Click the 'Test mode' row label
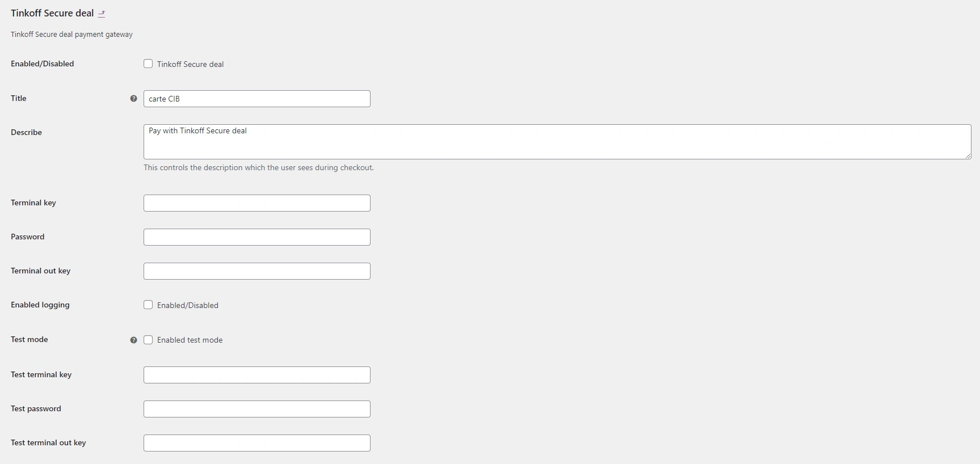 30,340
